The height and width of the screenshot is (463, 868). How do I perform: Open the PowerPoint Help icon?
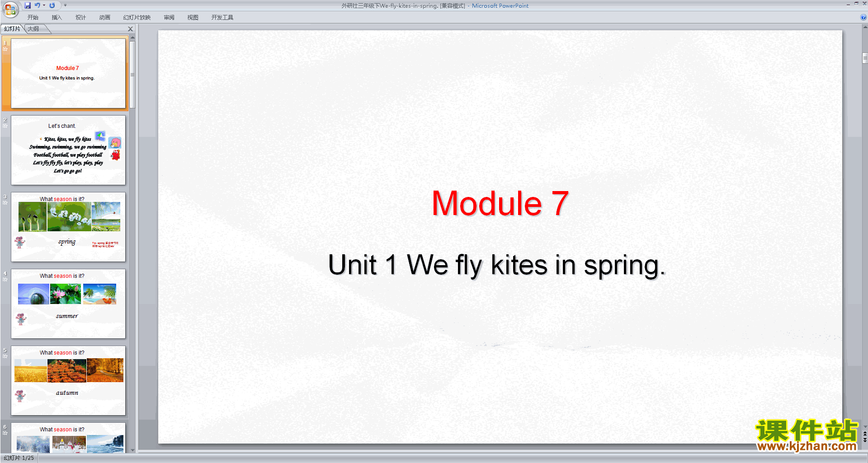coord(863,17)
